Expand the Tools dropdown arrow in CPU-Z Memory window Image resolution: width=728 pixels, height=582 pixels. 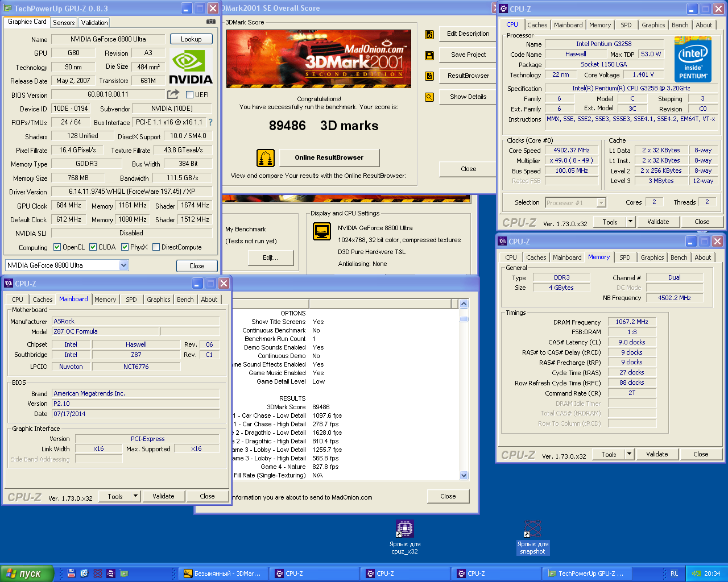point(629,454)
